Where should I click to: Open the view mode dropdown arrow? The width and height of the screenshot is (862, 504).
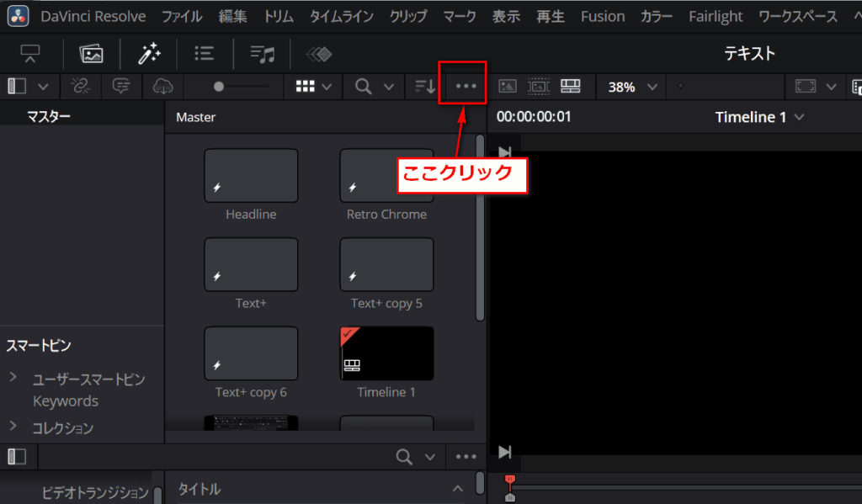327,87
